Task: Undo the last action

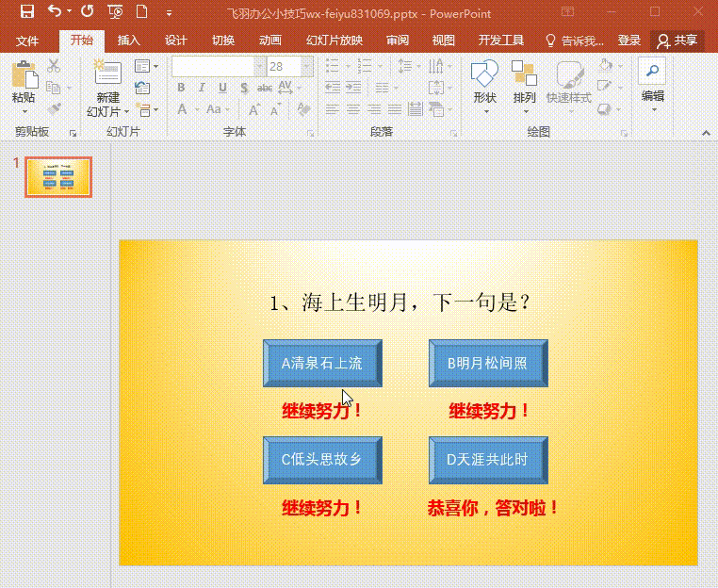Action: 54,11
